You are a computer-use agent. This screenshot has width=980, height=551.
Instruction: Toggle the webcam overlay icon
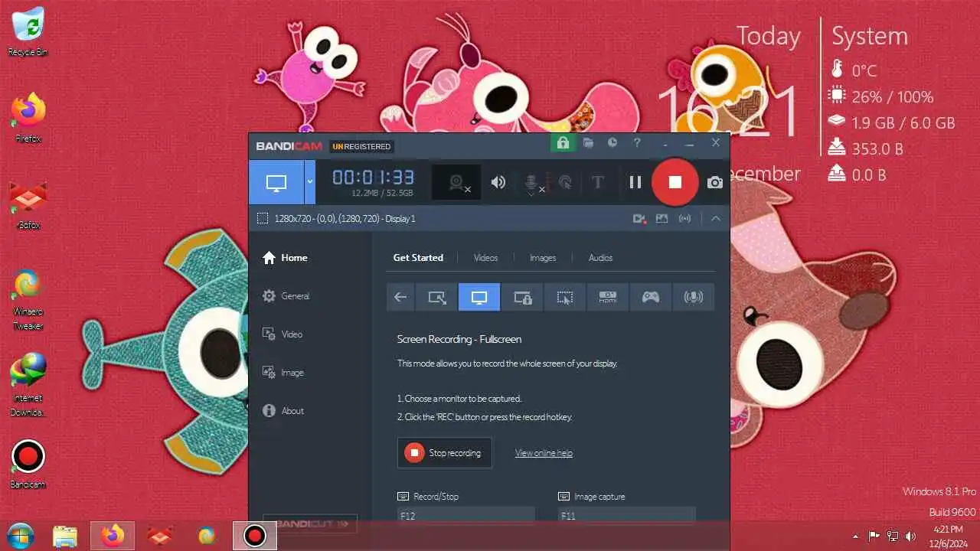[x=457, y=182]
